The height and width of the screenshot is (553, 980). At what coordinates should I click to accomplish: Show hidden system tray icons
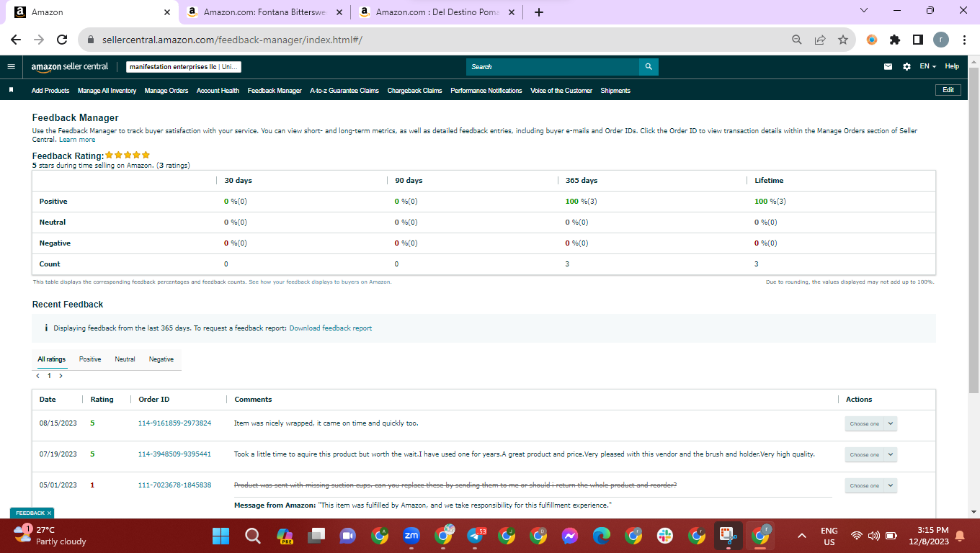801,536
